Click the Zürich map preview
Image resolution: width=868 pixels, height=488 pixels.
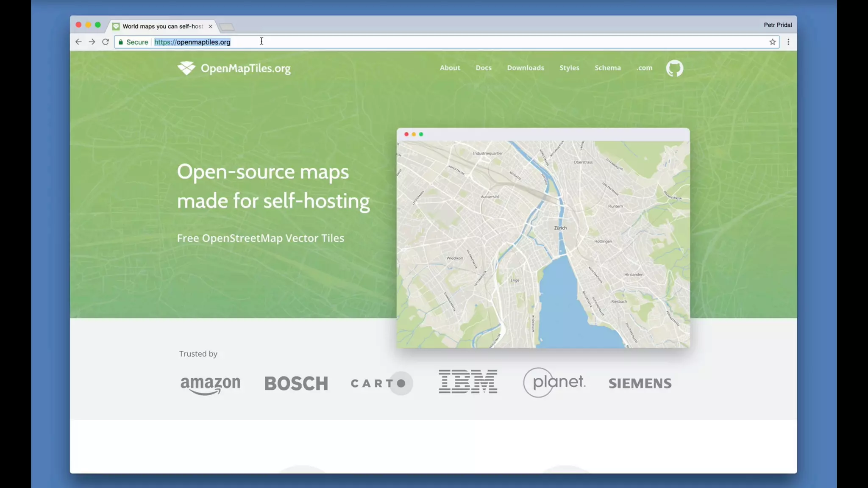coord(543,244)
